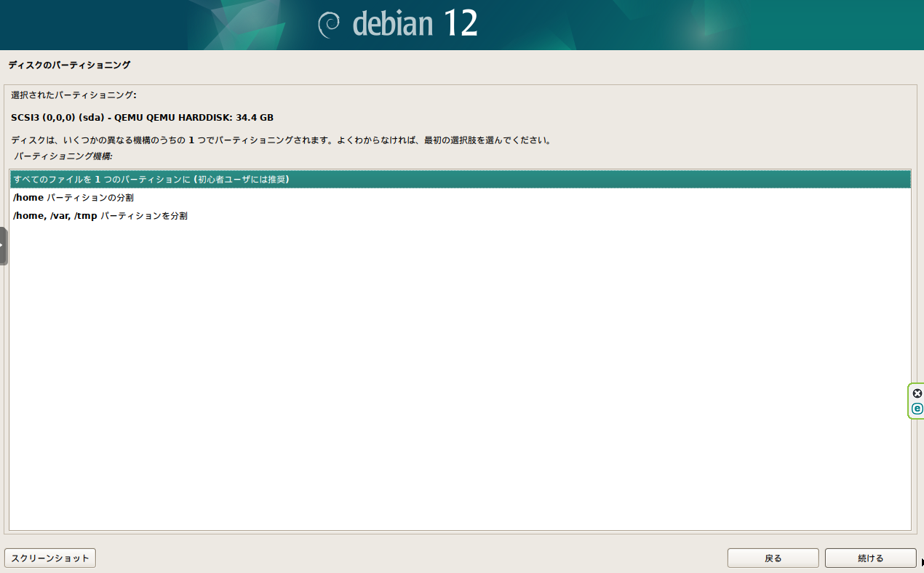924x573 pixels.
Task: Choose '/home パーティションの分割' option
Action: 73,198
